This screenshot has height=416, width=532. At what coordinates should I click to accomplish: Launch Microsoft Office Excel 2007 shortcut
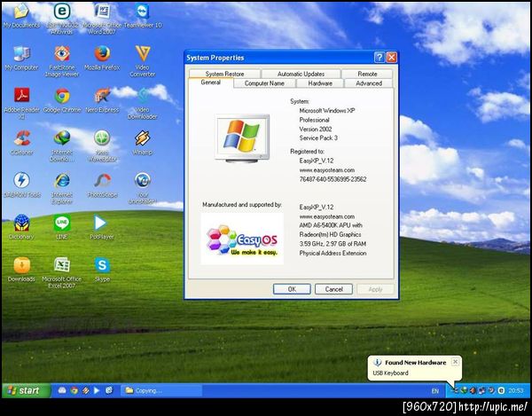pos(62,272)
